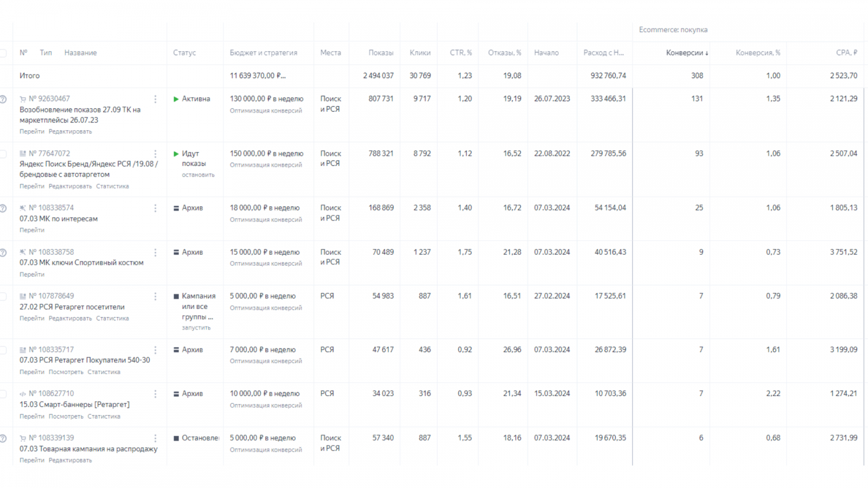Click запустить link for Ретаргет посетители campaign

[x=196, y=328]
